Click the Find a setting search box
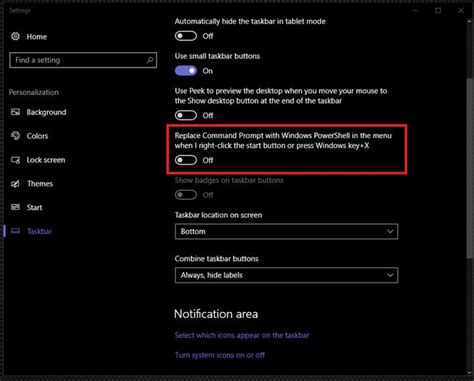Screen dimensions: 474x381 click(x=83, y=60)
